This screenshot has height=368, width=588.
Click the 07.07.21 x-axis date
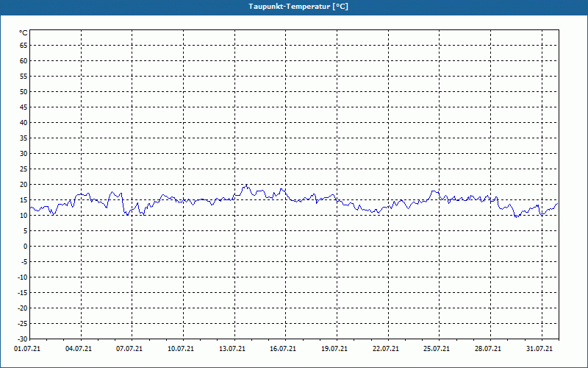point(130,349)
